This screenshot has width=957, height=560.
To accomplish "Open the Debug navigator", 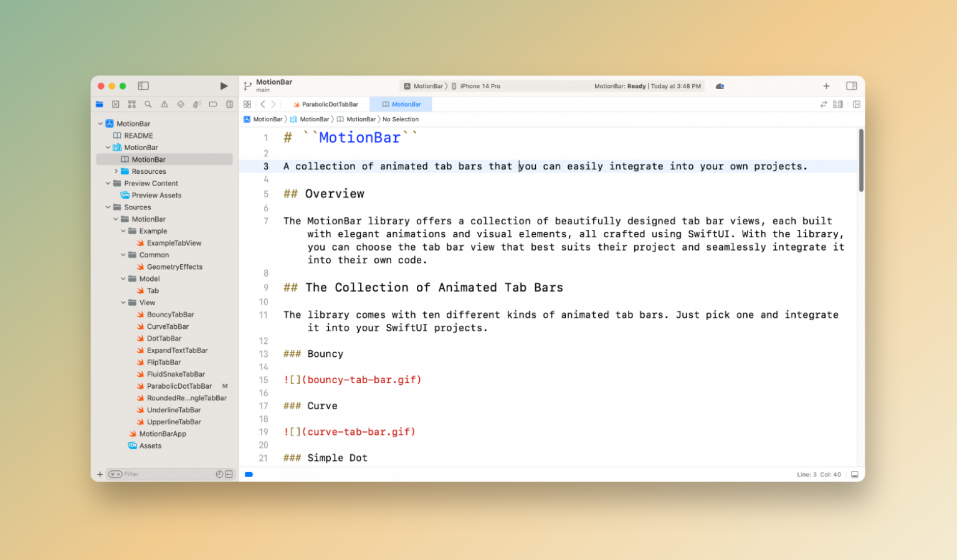I will click(x=196, y=104).
